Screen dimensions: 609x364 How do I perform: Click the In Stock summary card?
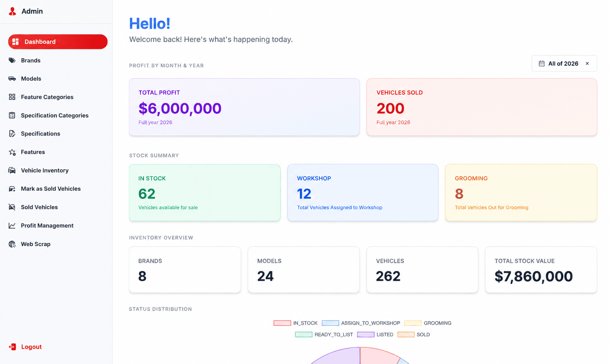[x=205, y=193]
